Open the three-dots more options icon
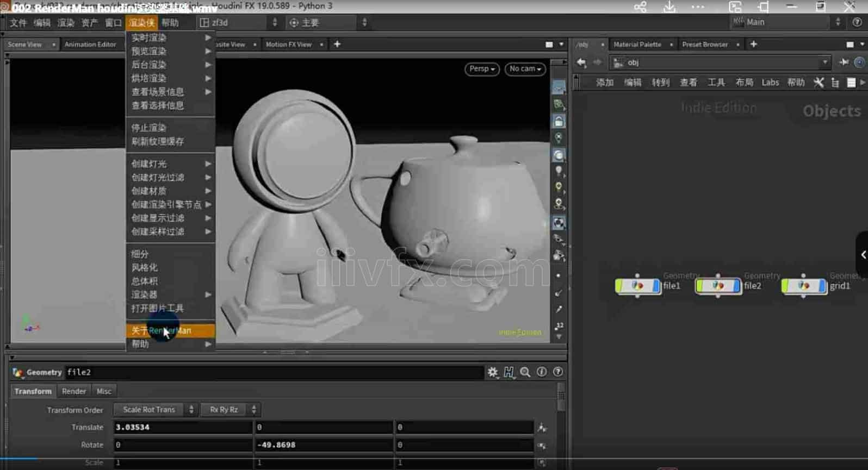The image size is (868, 470). tap(698, 7)
